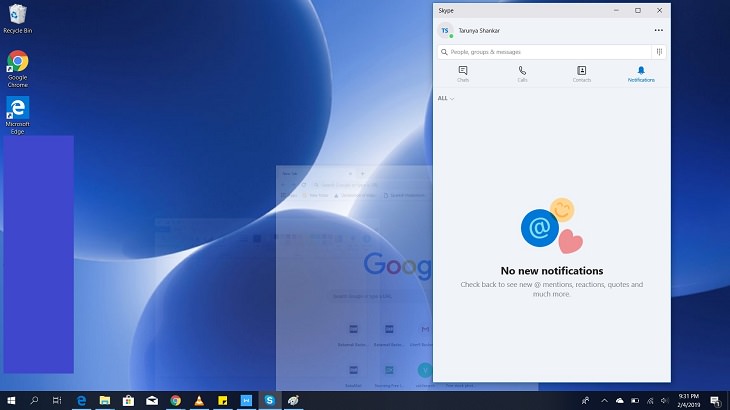Open the Skype More options menu
Viewport: 730px width, 410px height.
(x=658, y=30)
